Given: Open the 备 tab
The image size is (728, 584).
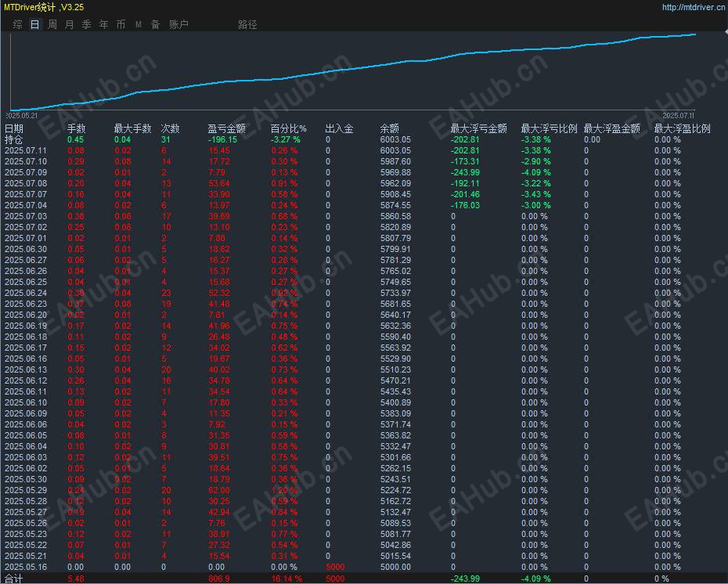Looking at the screenshot, I should point(156,24).
